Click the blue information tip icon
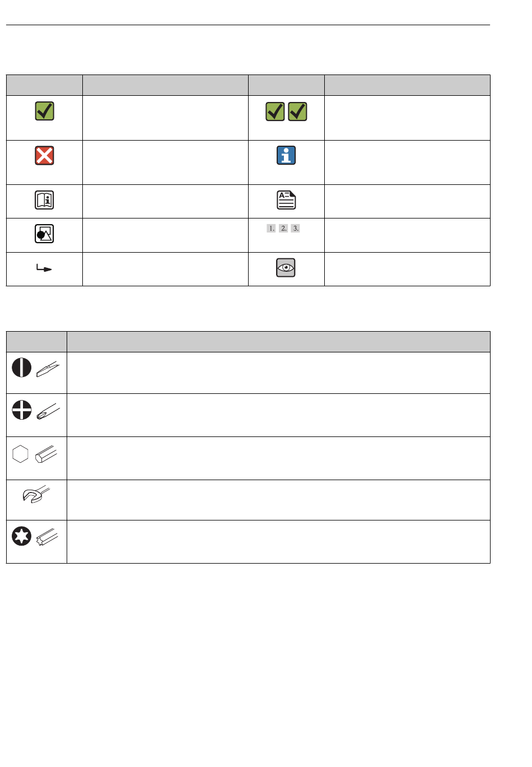532x767 pixels. pyautogui.click(x=286, y=155)
